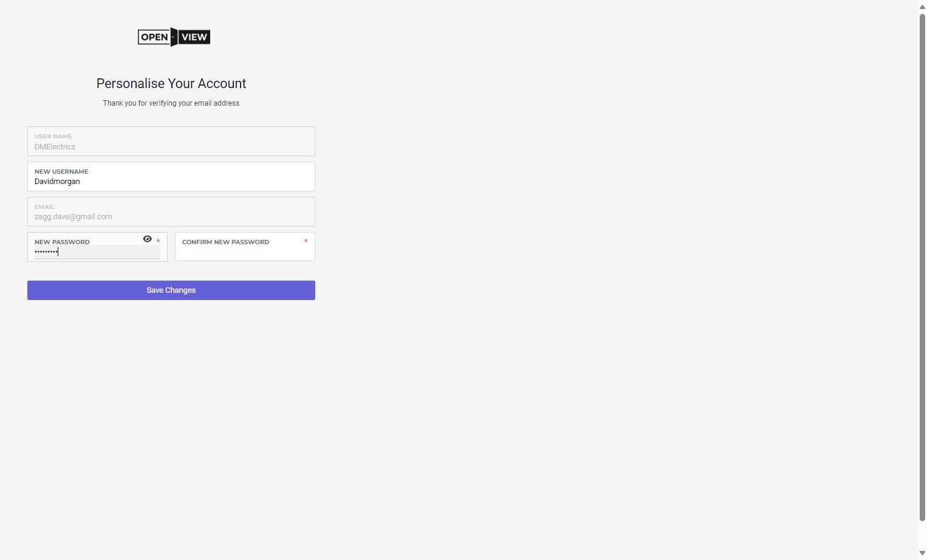The width and height of the screenshot is (927, 560).
Task: Click the disabled User Name field DMElectrics
Action: point(171,142)
